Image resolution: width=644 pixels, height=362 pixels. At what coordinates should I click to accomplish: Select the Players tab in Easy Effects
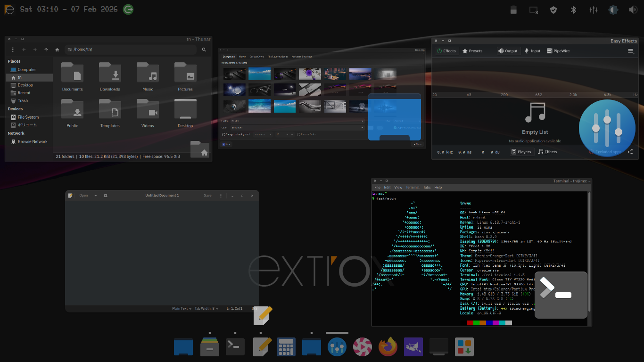click(521, 152)
